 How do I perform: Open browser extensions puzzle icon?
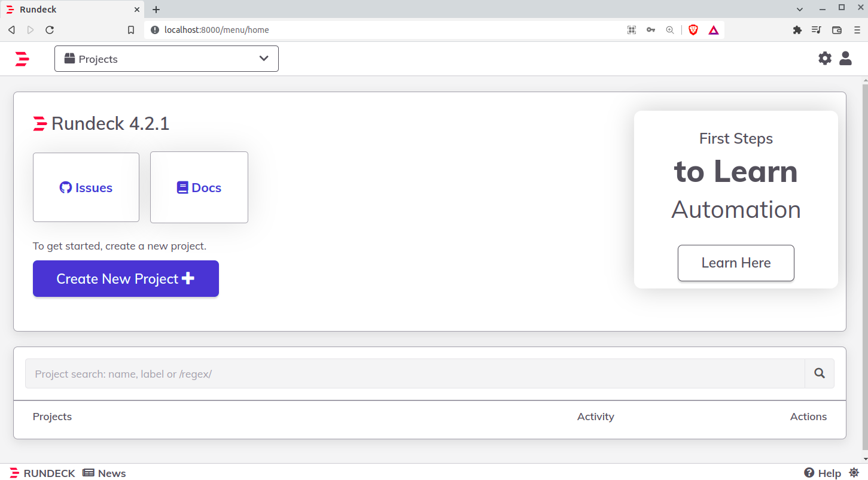pyautogui.click(x=797, y=30)
